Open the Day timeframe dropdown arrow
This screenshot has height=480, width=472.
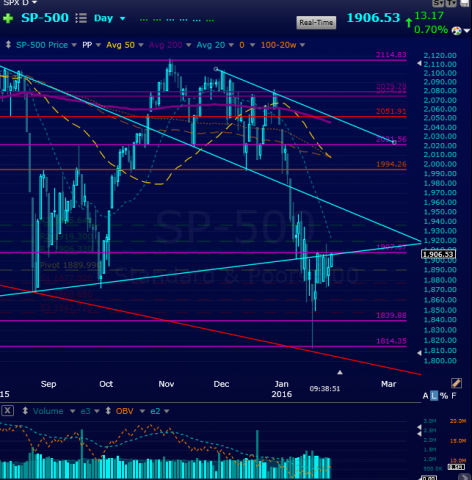click(x=123, y=19)
